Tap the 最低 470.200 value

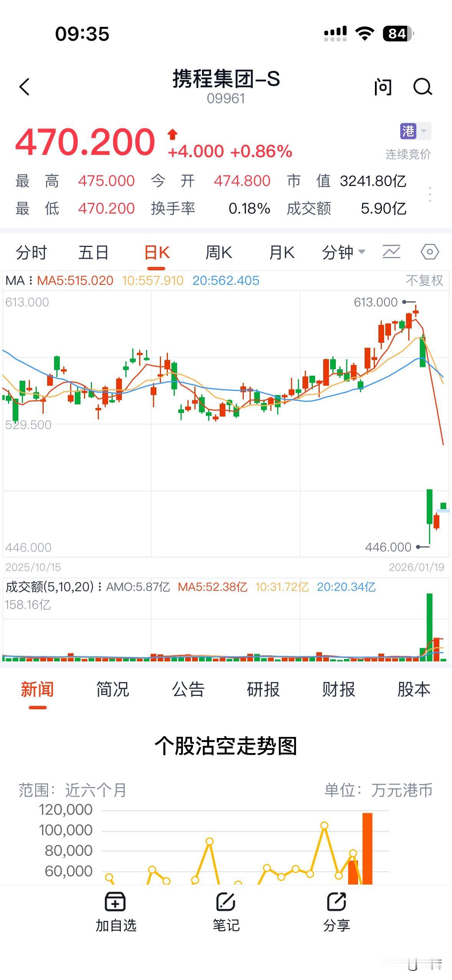coord(107,209)
